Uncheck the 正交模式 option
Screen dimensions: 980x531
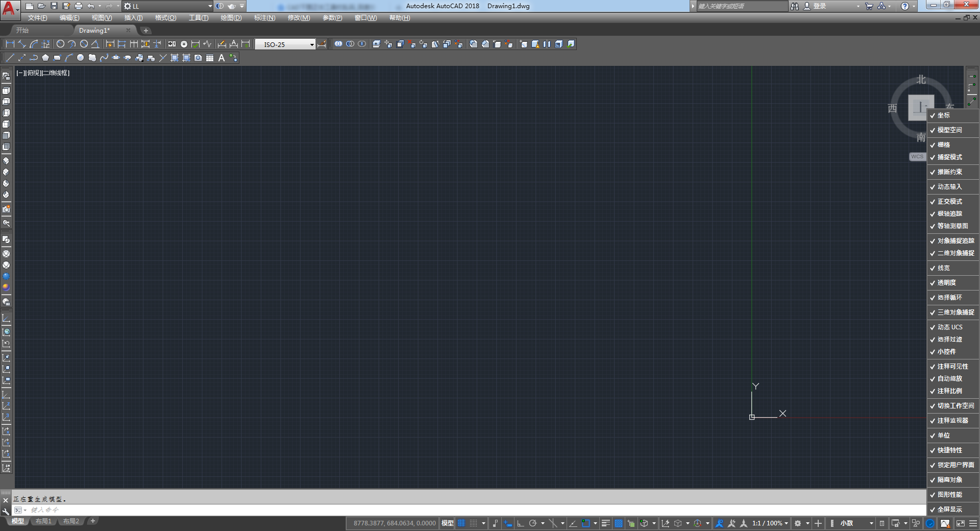click(952, 202)
